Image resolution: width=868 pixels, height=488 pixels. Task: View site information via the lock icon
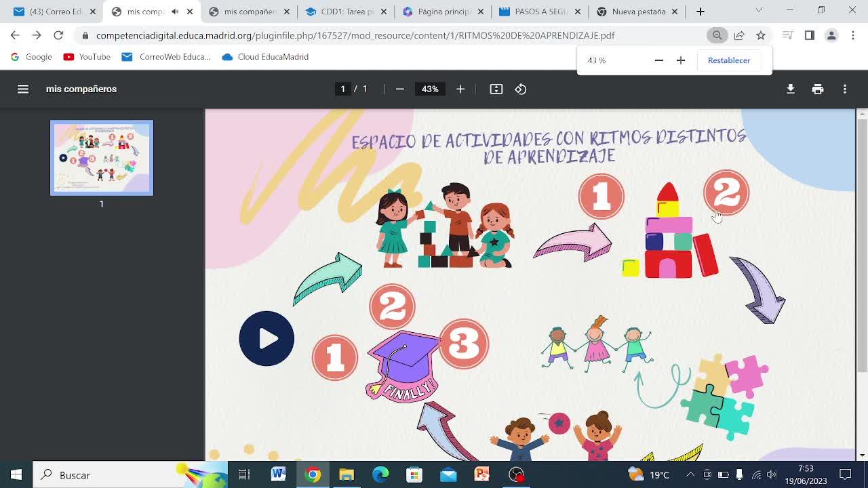click(x=85, y=35)
